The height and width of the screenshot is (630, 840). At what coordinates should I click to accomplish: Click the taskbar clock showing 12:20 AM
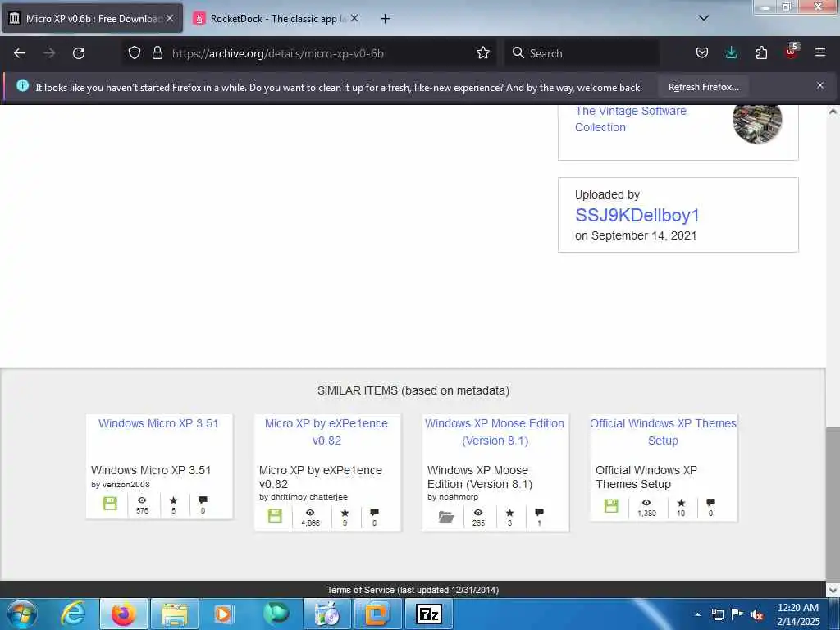tap(798, 614)
